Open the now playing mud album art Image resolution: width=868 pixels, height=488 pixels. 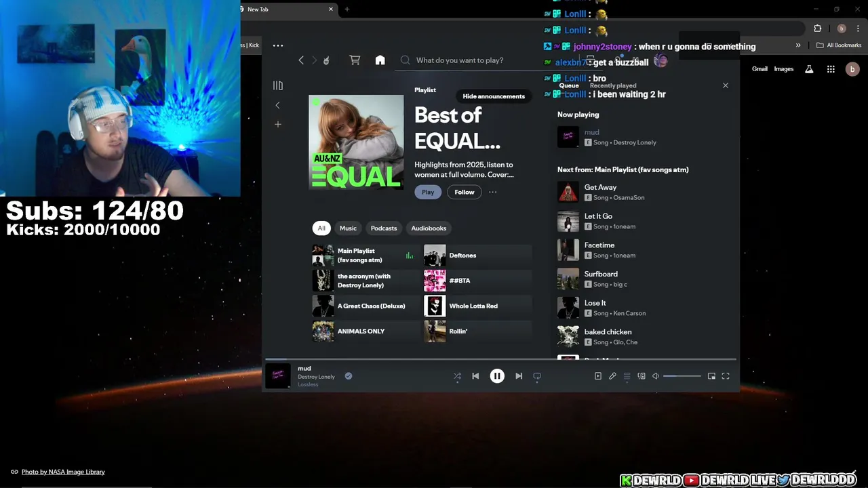point(277,376)
